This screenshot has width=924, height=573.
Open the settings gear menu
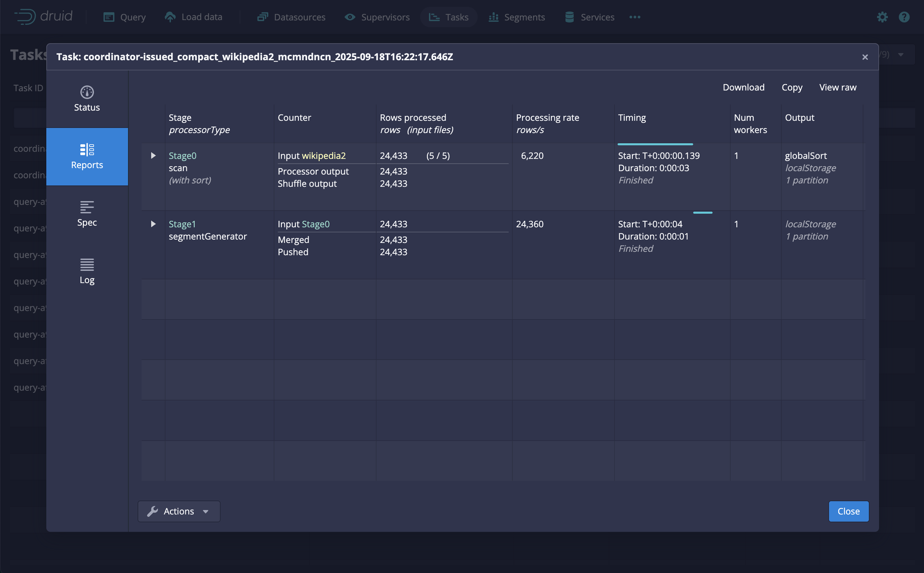click(882, 17)
